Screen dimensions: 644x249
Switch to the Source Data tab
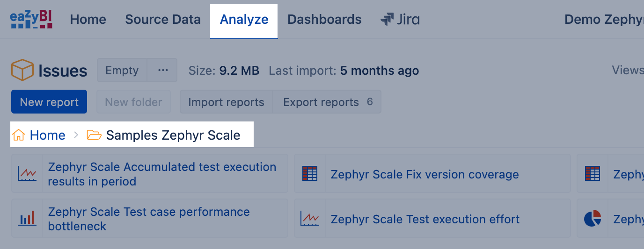click(163, 20)
